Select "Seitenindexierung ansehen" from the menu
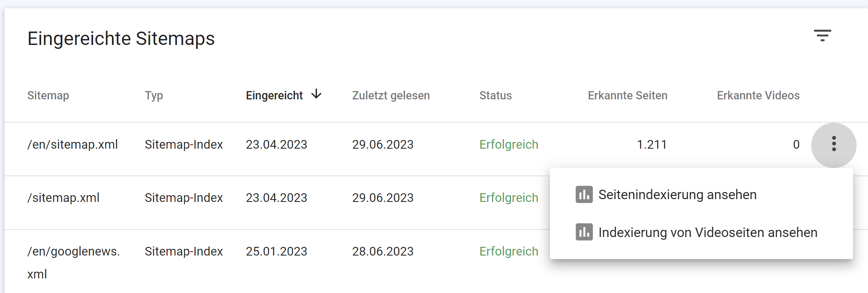 [x=677, y=194]
